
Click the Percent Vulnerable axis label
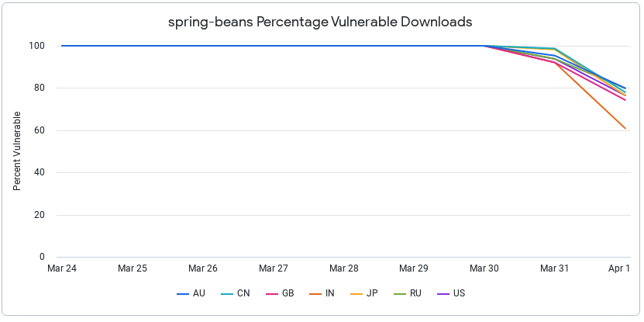tap(17, 151)
